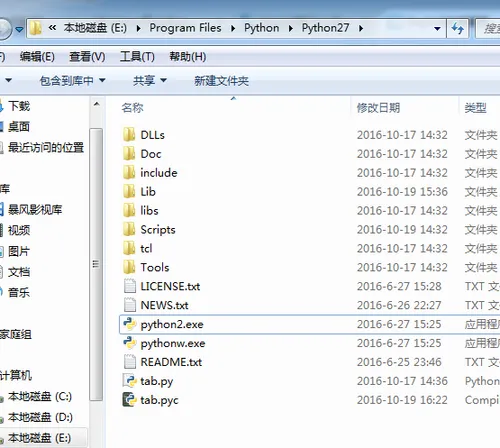Screen dimensions: 500x448
Task: Open the navigation history dropdown arrow
Action: point(19,30)
